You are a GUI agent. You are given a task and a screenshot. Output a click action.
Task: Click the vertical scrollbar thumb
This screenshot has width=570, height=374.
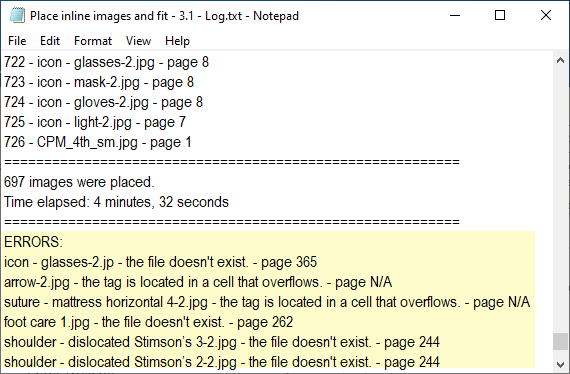560,341
